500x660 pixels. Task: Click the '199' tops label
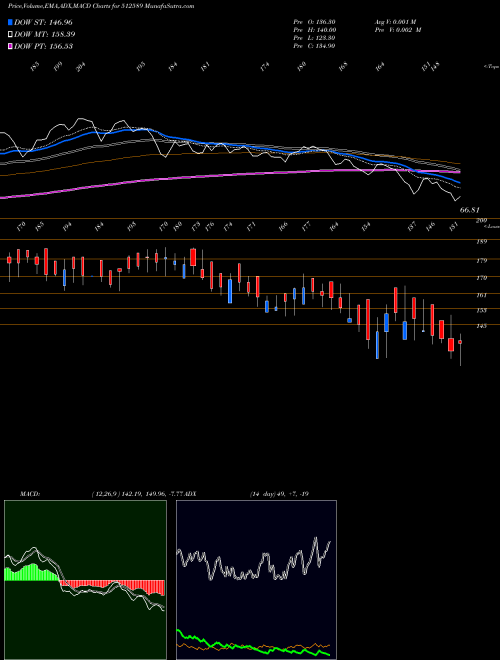pyautogui.click(x=58, y=67)
